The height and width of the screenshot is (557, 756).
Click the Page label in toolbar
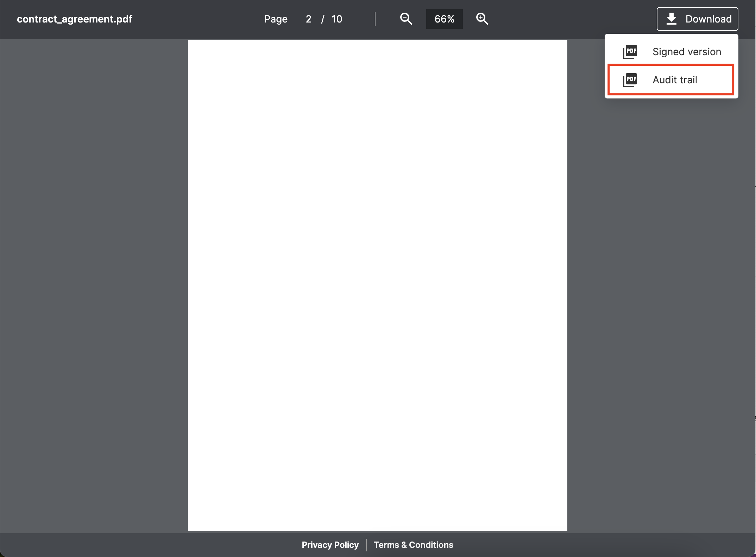(x=276, y=19)
